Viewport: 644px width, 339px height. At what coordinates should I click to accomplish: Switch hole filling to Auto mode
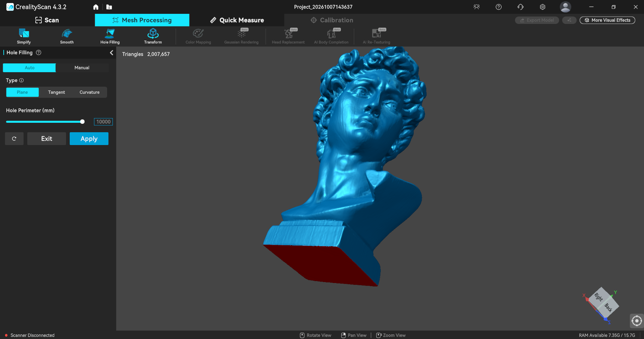[x=29, y=68]
